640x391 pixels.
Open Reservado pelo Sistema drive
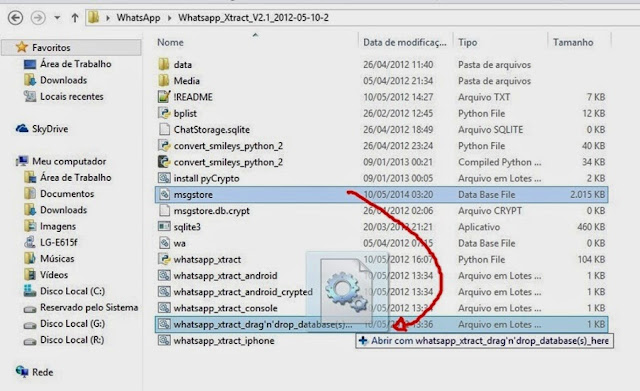coord(89,307)
